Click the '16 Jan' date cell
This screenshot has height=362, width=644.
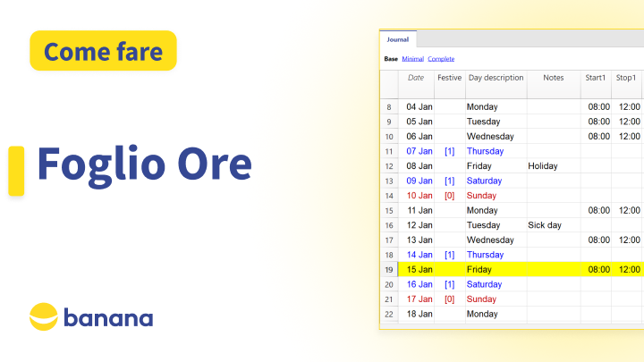pyautogui.click(x=417, y=284)
